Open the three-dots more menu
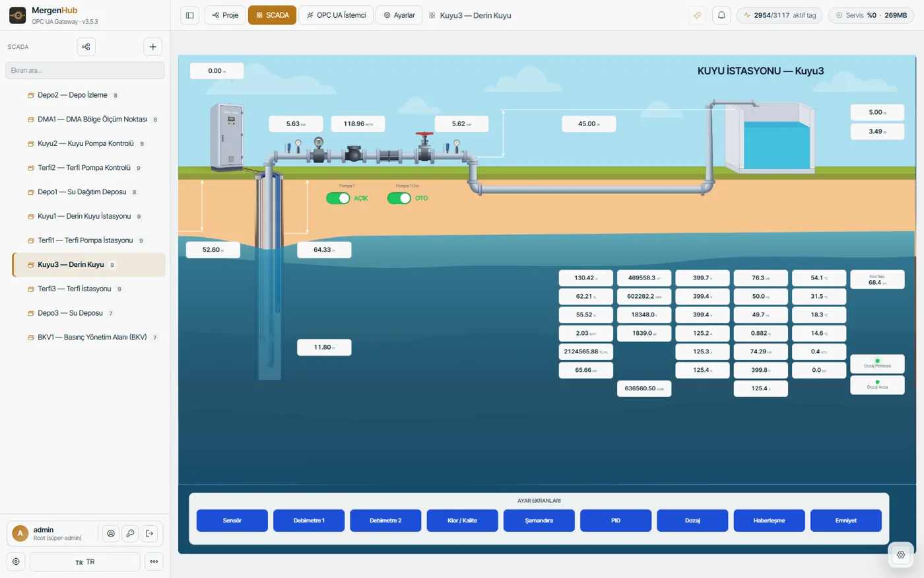 [x=154, y=561]
